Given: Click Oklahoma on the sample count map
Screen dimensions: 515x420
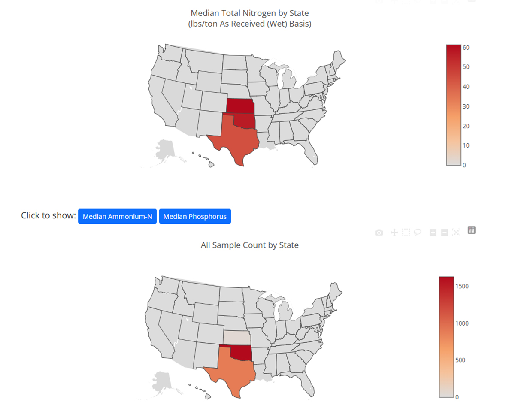Looking at the screenshot, I should tap(242, 353).
